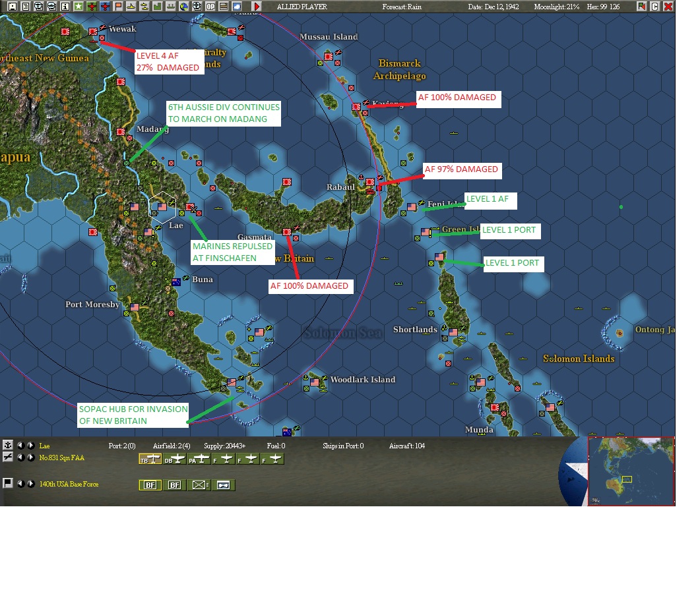This screenshot has height=592, width=700.
Task: Select the infantry unit symbol button
Action: coord(199,485)
